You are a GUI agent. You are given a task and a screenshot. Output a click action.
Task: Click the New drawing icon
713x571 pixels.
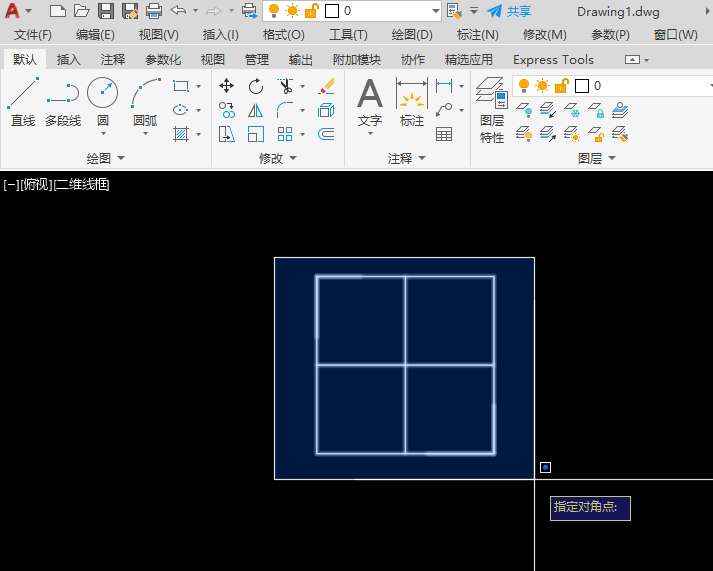click(x=57, y=11)
